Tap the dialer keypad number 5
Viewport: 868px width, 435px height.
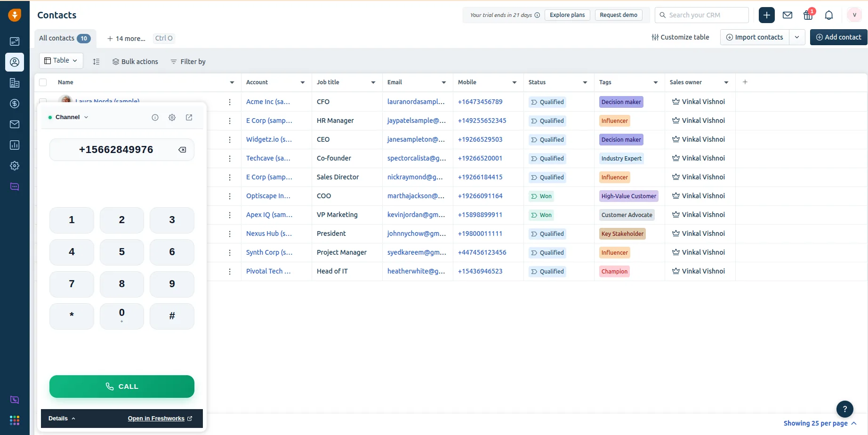tap(122, 252)
